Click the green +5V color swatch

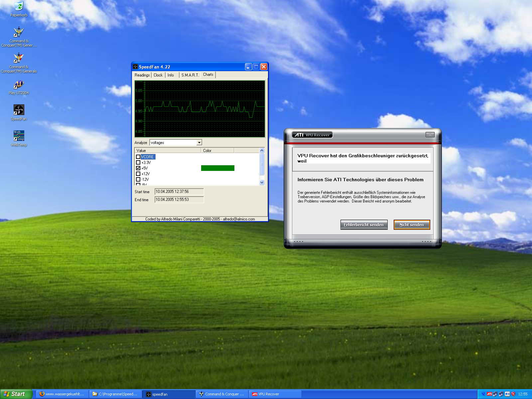[217, 168]
